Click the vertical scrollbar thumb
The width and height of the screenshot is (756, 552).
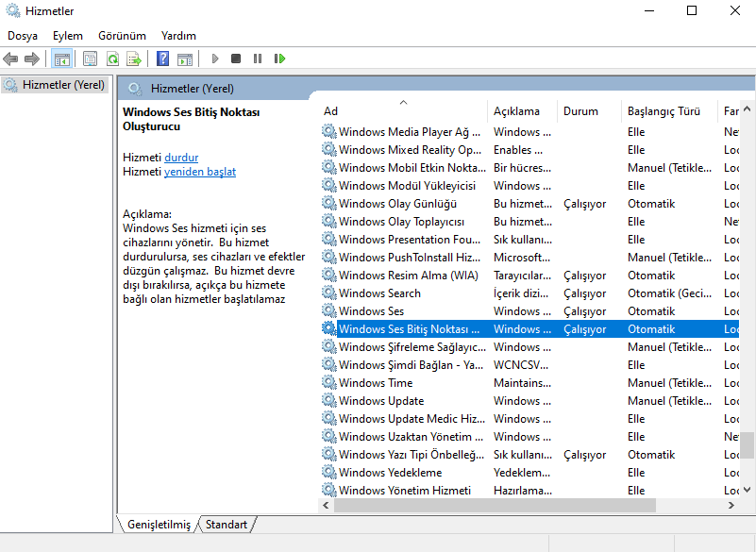click(747, 445)
